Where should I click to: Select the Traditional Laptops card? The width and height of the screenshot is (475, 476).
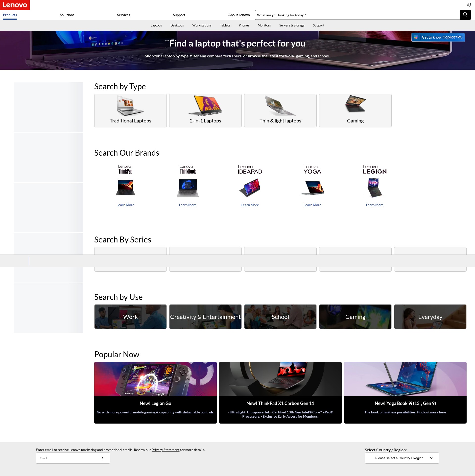point(130,111)
